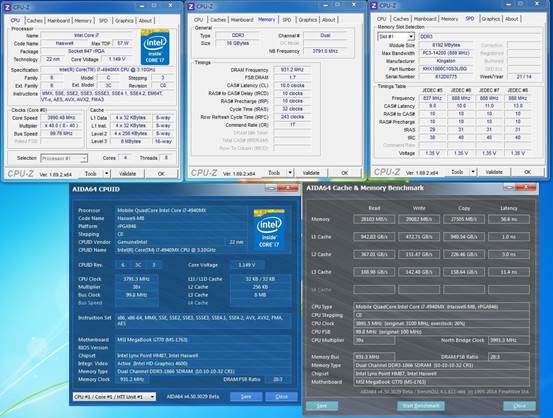Click the Name field showing Intel Core i7

point(86,35)
